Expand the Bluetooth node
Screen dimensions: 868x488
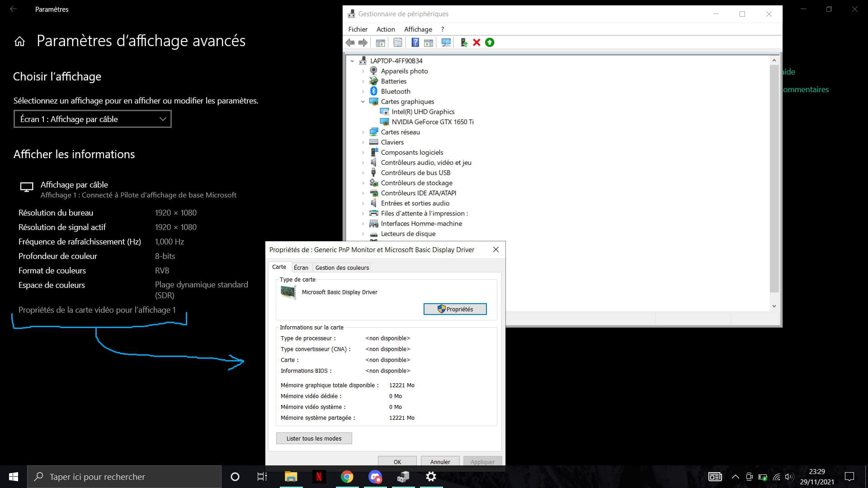(x=363, y=91)
